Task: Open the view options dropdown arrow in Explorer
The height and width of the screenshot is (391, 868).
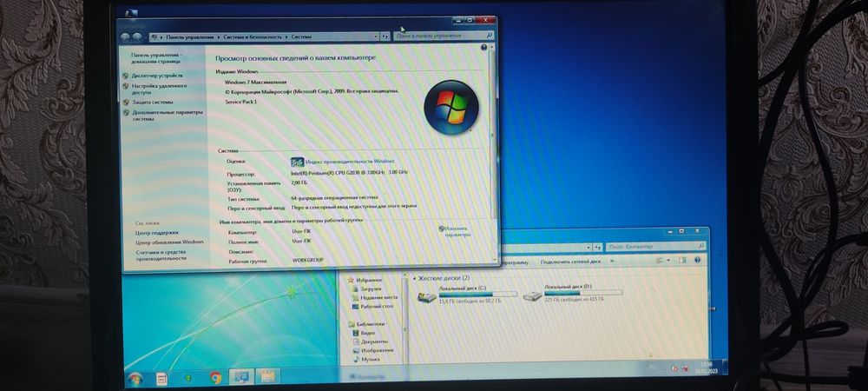Action: point(668,261)
